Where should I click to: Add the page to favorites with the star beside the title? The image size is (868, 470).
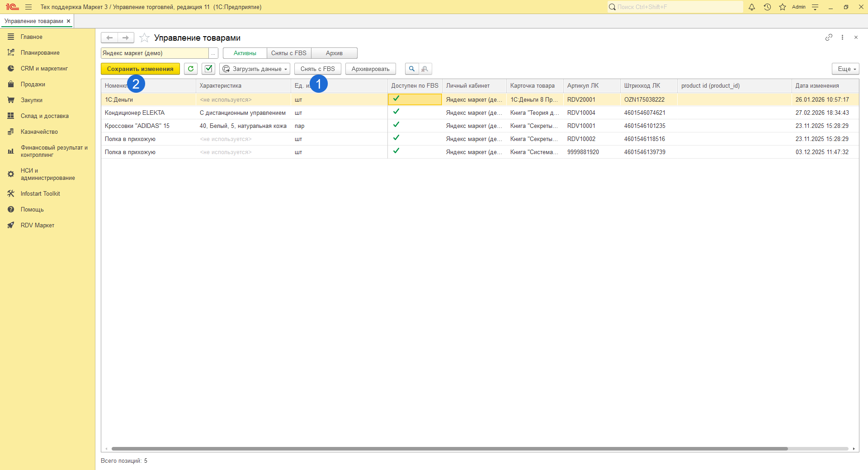(144, 38)
